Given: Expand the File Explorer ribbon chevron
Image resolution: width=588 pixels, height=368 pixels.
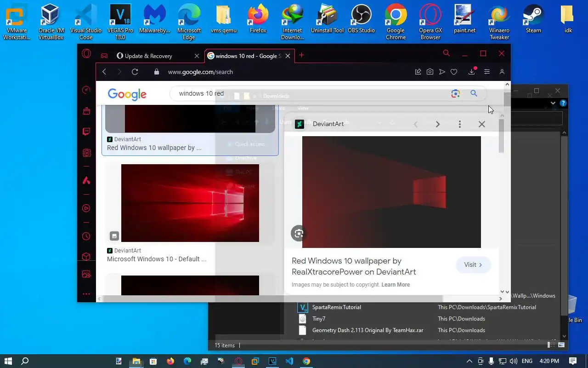Looking at the screenshot, I should coord(553,103).
